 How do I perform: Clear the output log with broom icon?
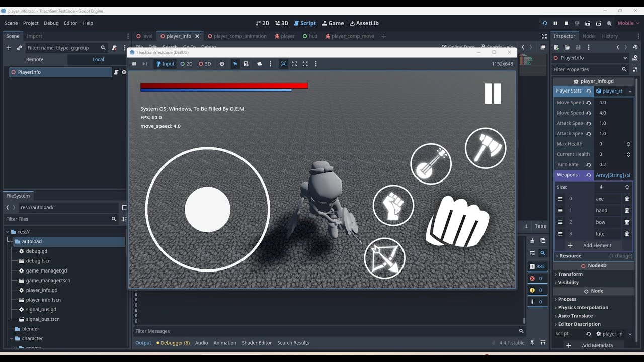pos(532,241)
